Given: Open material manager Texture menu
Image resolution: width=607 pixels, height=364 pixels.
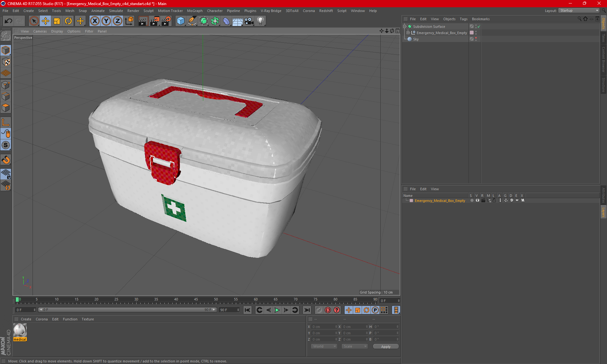Looking at the screenshot, I should pos(88,319).
